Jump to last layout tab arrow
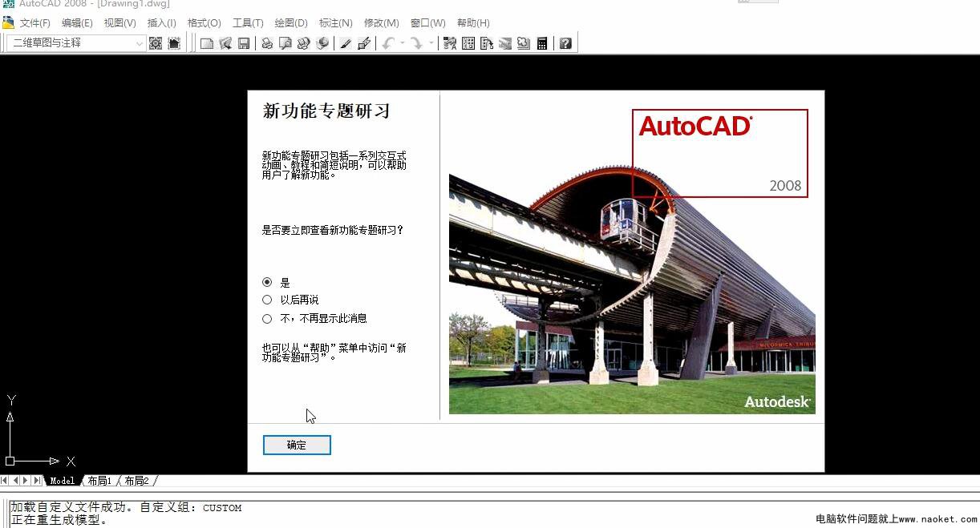 pos(38,480)
